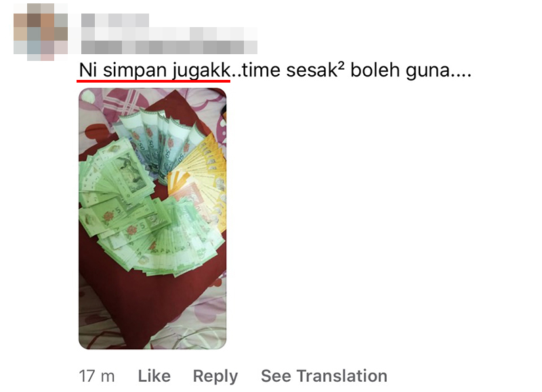Screen dimensions: 542x392
Task: Like the banknote comment
Action: click(x=154, y=376)
